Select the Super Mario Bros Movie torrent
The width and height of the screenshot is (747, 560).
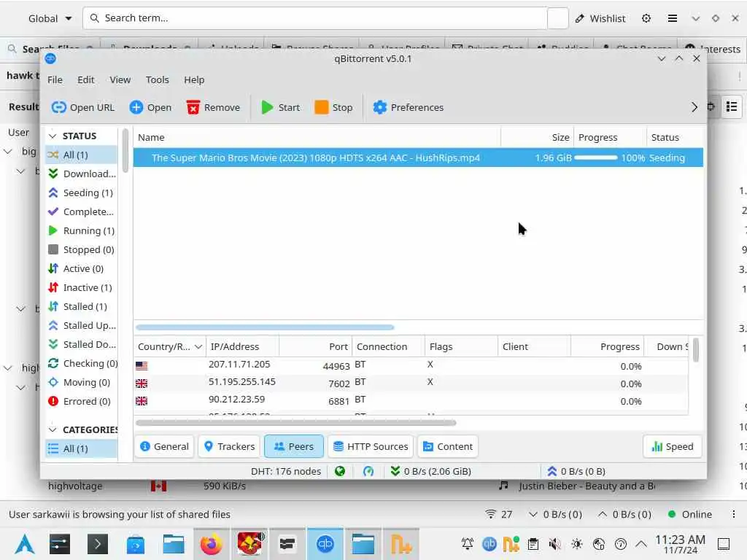(x=418, y=158)
